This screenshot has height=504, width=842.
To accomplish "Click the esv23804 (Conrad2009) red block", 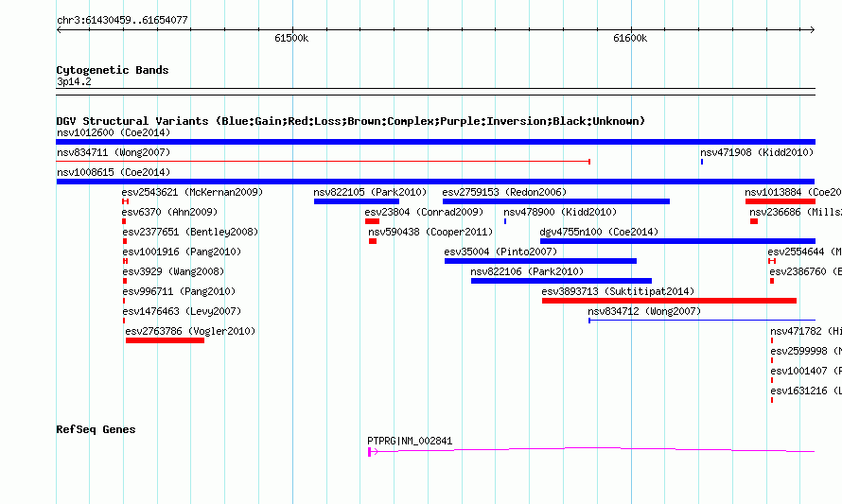I will click(372, 221).
